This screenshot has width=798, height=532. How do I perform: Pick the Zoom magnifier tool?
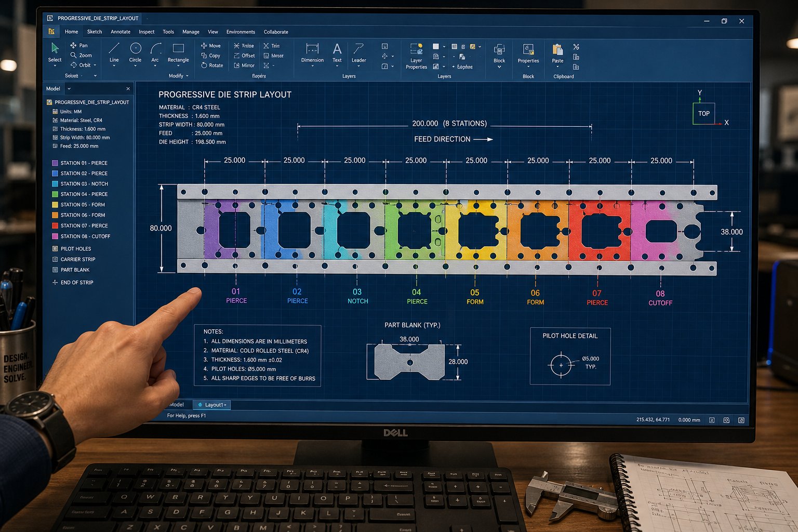click(81, 55)
